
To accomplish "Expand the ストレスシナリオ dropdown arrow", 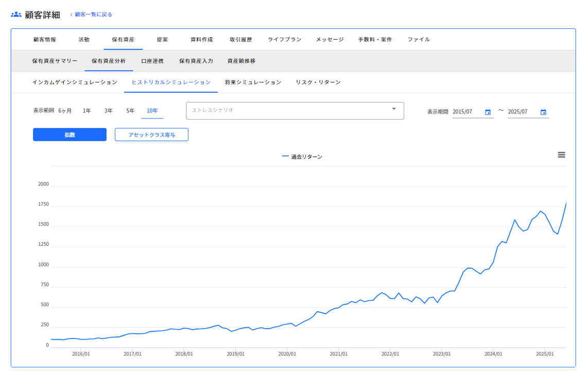I will click(394, 109).
